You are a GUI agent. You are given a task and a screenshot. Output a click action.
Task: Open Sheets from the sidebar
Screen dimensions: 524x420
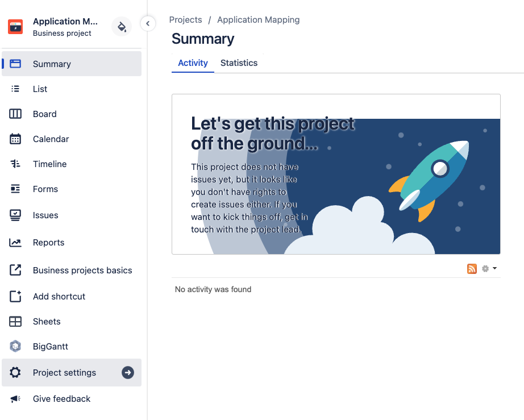[46, 321]
